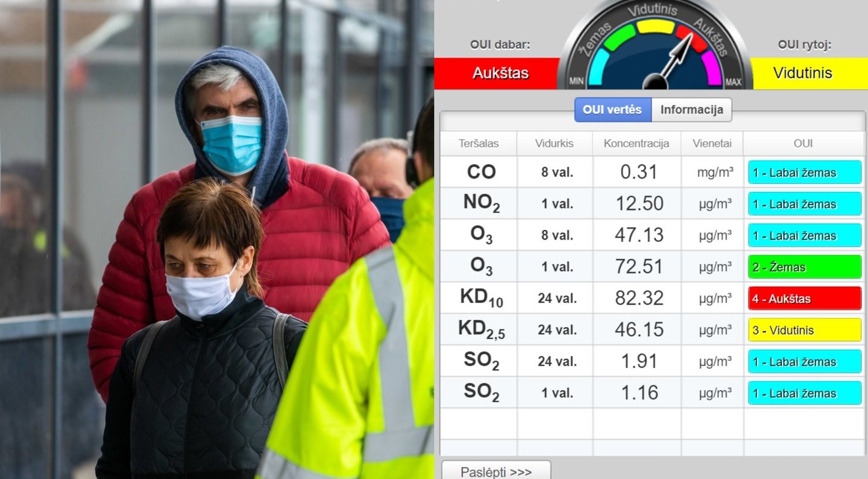
Task: Select the OUI vertės tab
Action: (x=612, y=110)
